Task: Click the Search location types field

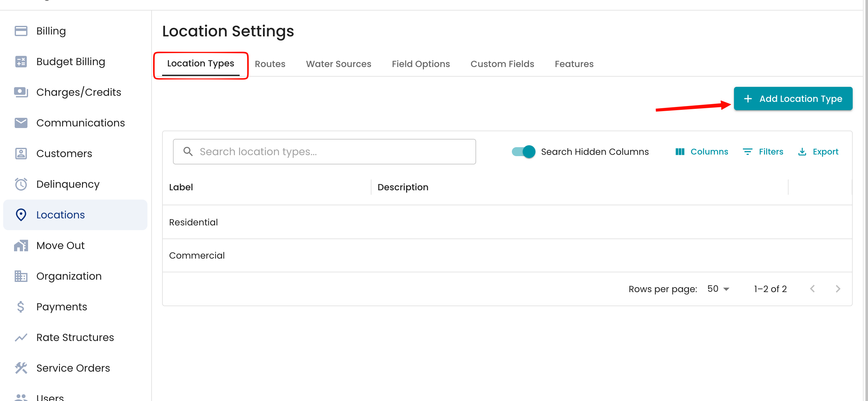Action: point(324,152)
